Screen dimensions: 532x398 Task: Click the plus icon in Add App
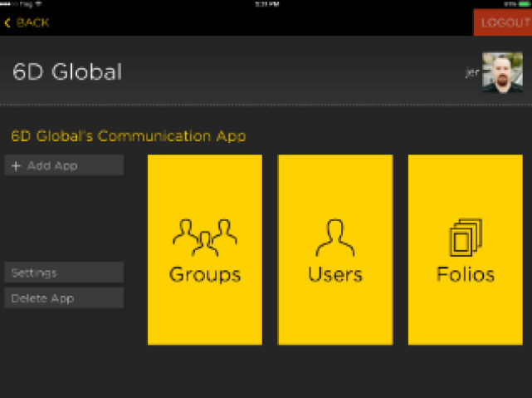[16, 165]
